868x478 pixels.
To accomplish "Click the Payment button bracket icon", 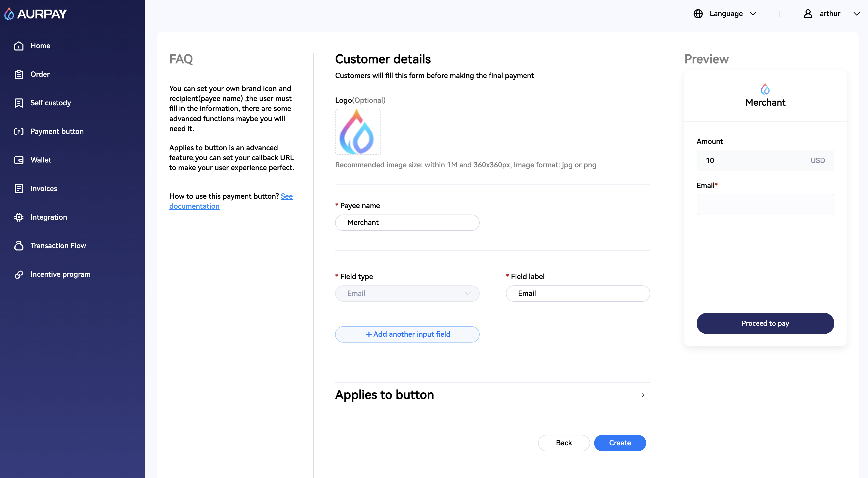I will [19, 131].
